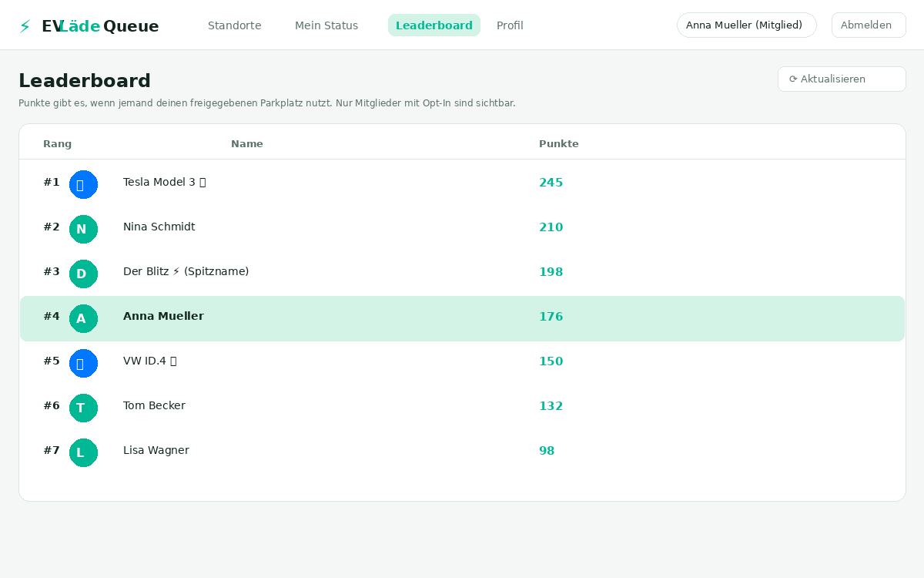Click Tom Becker's T avatar
This screenshot has width=924, height=578.
pyautogui.click(x=83, y=408)
